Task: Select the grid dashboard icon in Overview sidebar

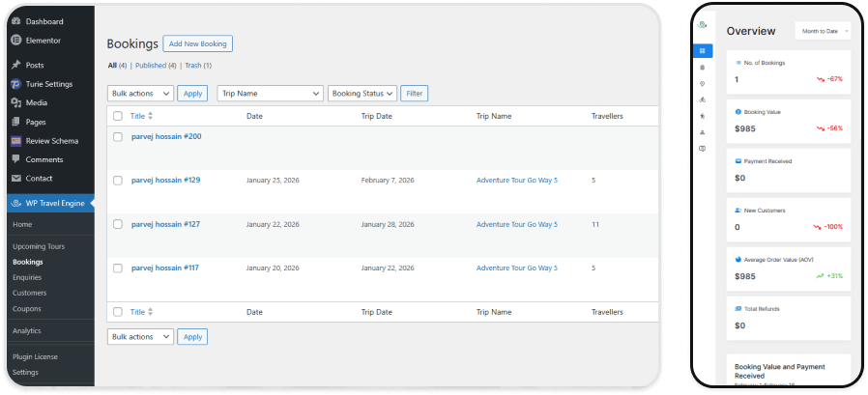Action: pos(703,50)
